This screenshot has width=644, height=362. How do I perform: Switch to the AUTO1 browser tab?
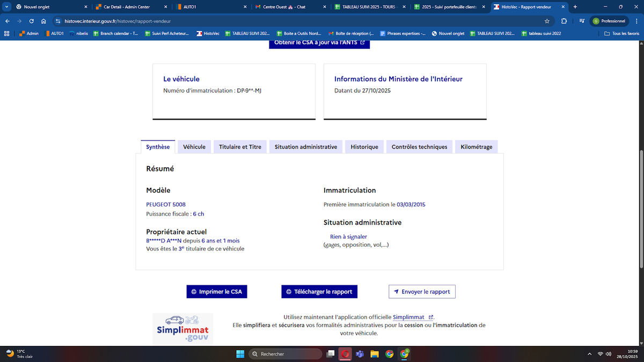(x=210, y=7)
